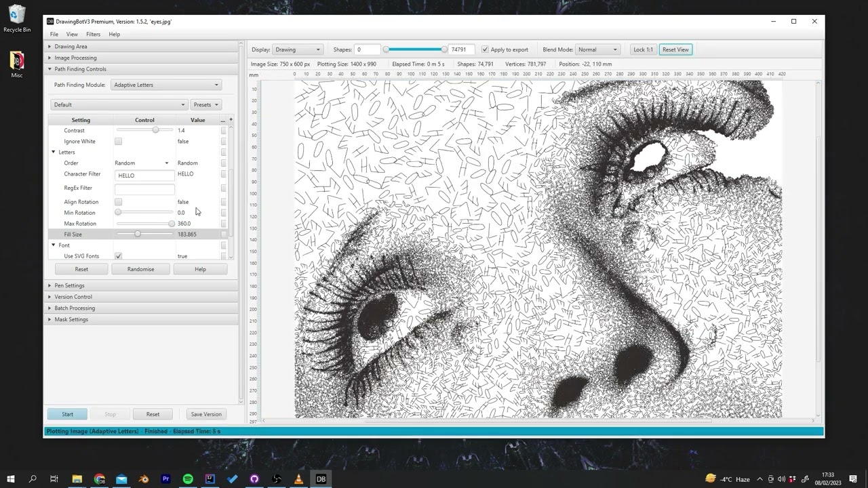Screen dimensions: 868x488
Task: Open Task View on taskbar
Action: pos(54,479)
